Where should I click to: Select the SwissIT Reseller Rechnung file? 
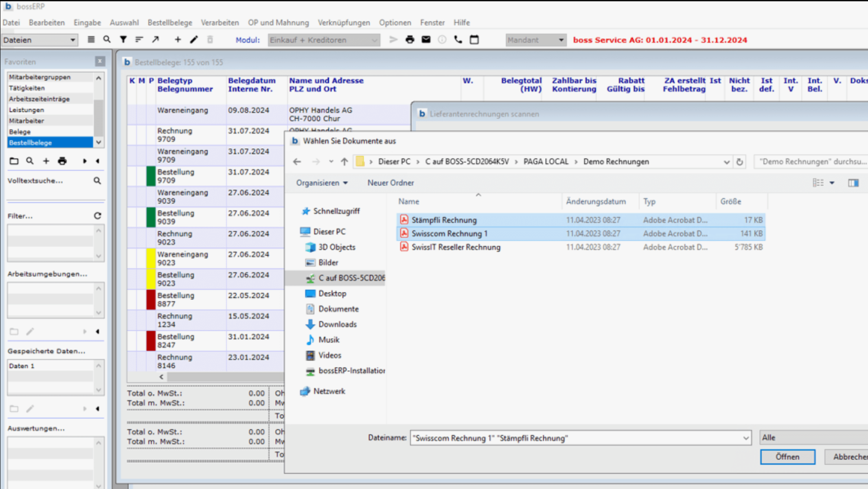(456, 247)
